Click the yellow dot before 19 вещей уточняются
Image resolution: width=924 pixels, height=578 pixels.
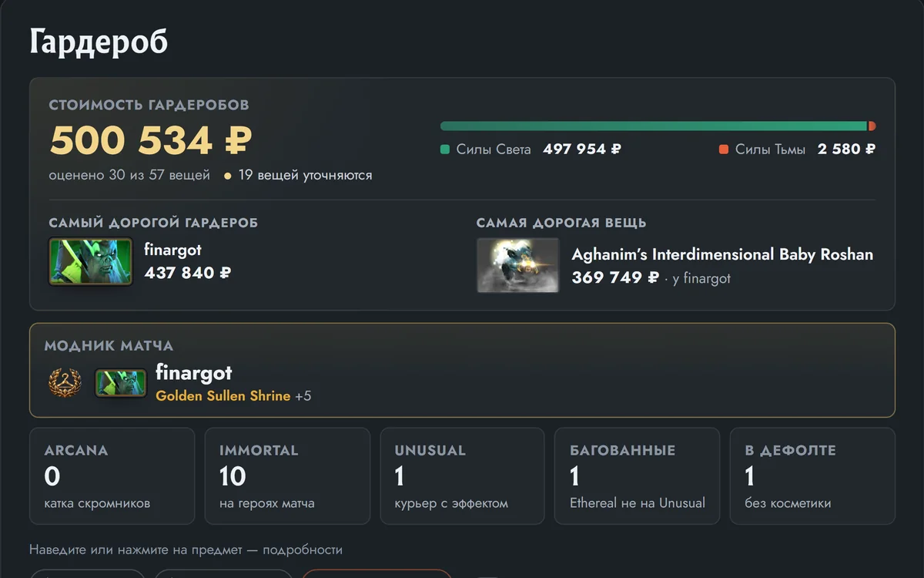pos(227,176)
